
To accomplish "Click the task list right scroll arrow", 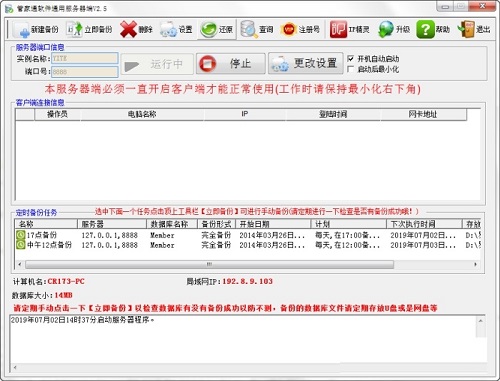I will tap(476, 264).
